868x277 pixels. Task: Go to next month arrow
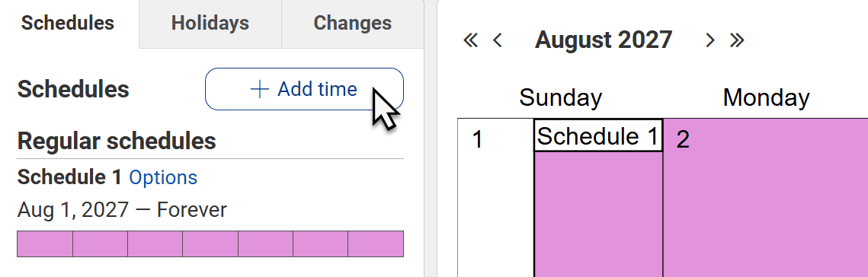(x=709, y=40)
